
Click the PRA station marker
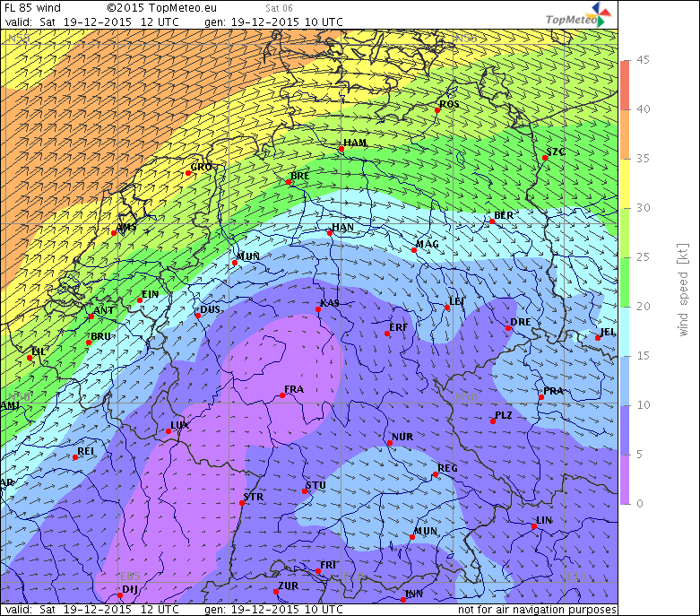pyautogui.click(x=541, y=396)
